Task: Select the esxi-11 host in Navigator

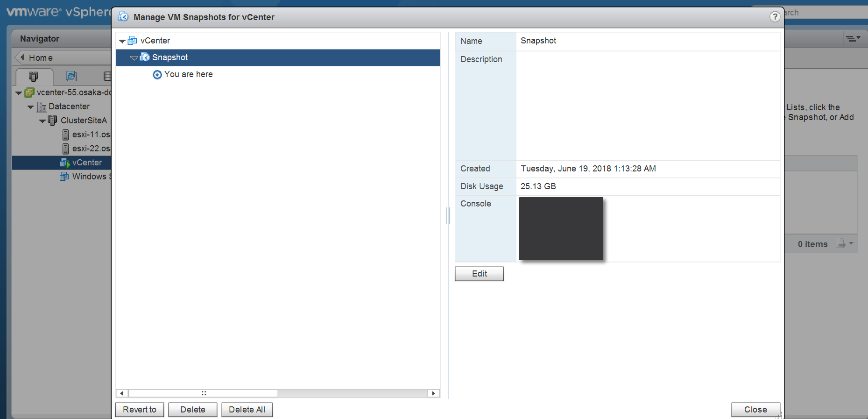Action: (x=92, y=135)
